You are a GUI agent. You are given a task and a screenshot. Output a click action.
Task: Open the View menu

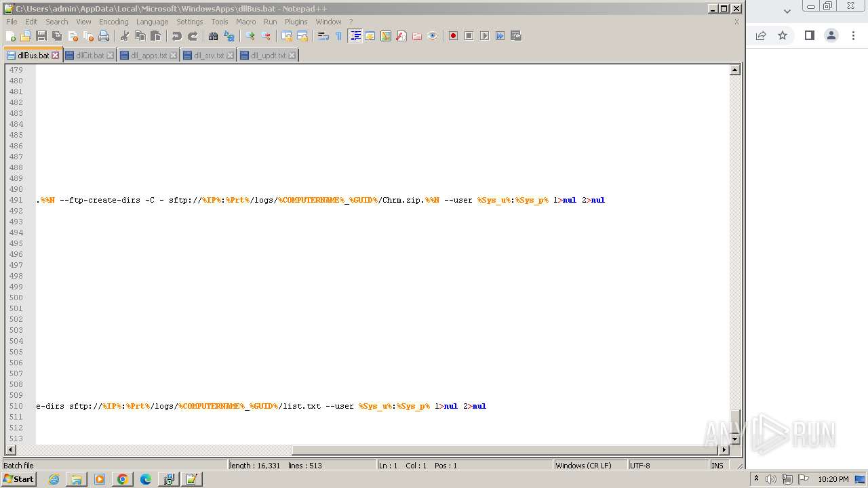click(83, 22)
